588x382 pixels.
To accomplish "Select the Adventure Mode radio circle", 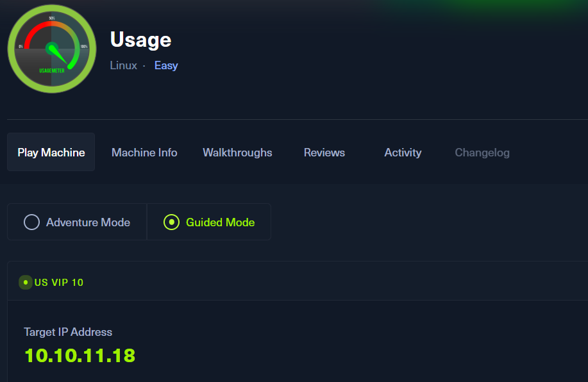I will (x=31, y=222).
